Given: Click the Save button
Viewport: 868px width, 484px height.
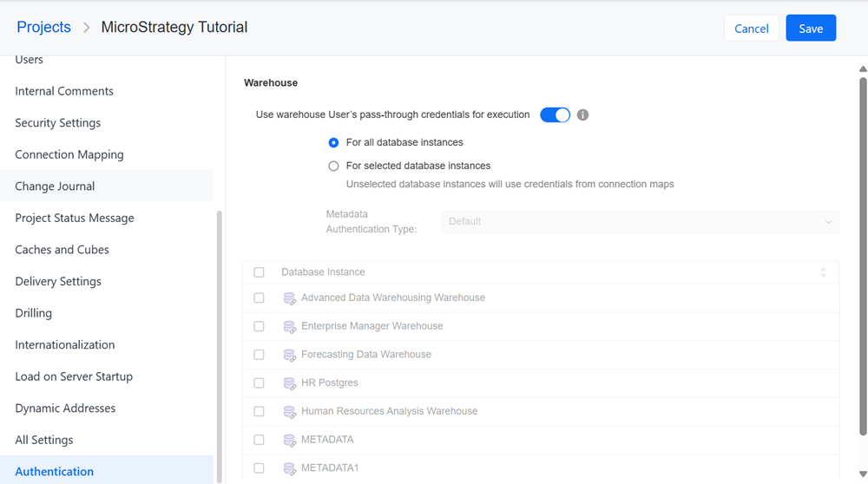Looking at the screenshot, I should [811, 29].
